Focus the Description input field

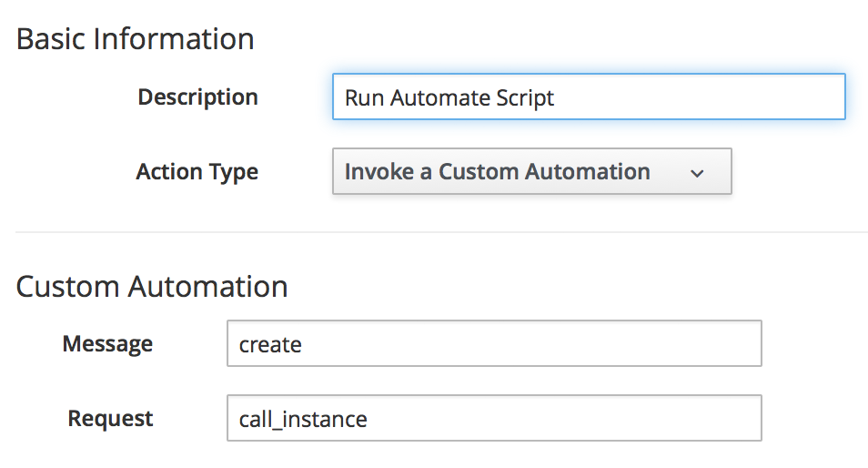click(x=589, y=97)
